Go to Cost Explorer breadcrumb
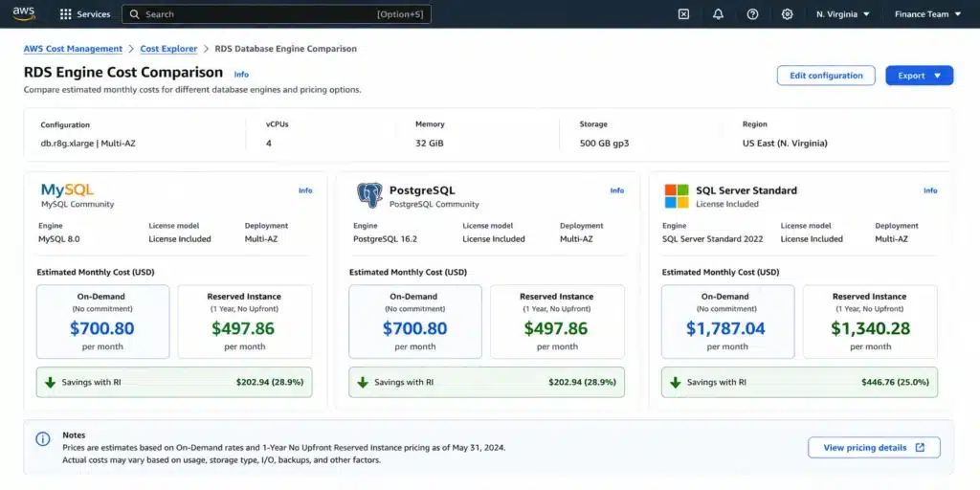The image size is (980, 490). pyautogui.click(x=168, y=49)
